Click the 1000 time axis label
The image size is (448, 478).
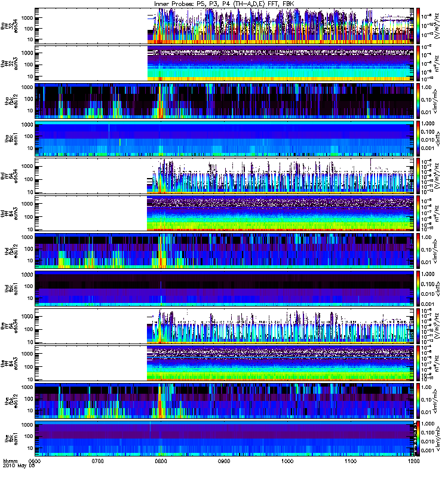287,461
